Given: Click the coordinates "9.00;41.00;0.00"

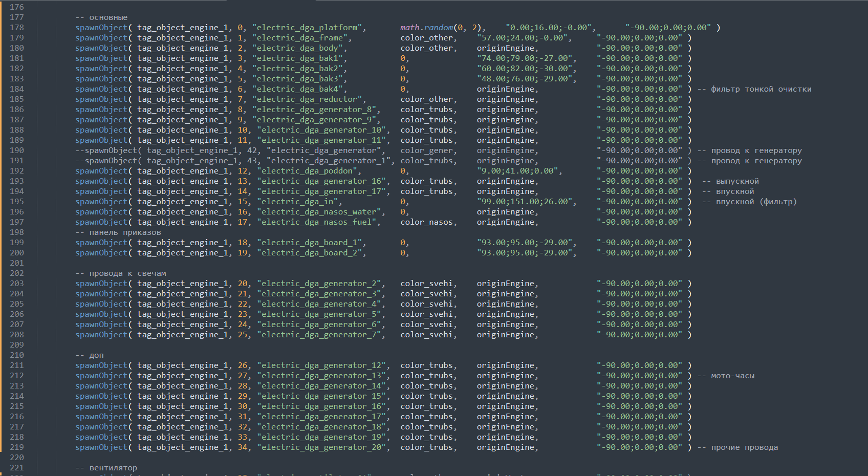Looking at the screenshot, I should pyautogui.click(x=517, y=171).
